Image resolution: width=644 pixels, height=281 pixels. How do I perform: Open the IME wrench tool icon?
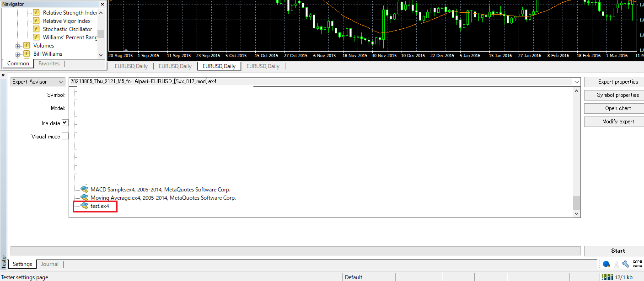pyautogui.click(x=626, y=264)
